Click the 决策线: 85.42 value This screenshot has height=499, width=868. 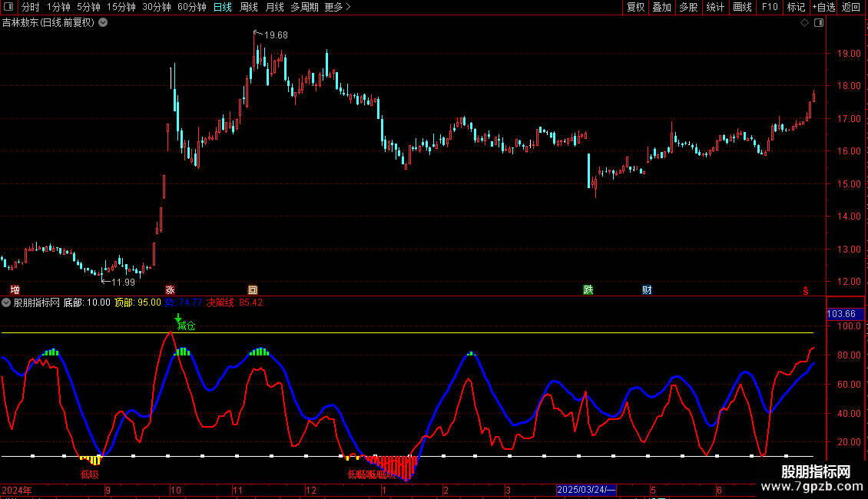pyautogui.click(x=235, y=302)
